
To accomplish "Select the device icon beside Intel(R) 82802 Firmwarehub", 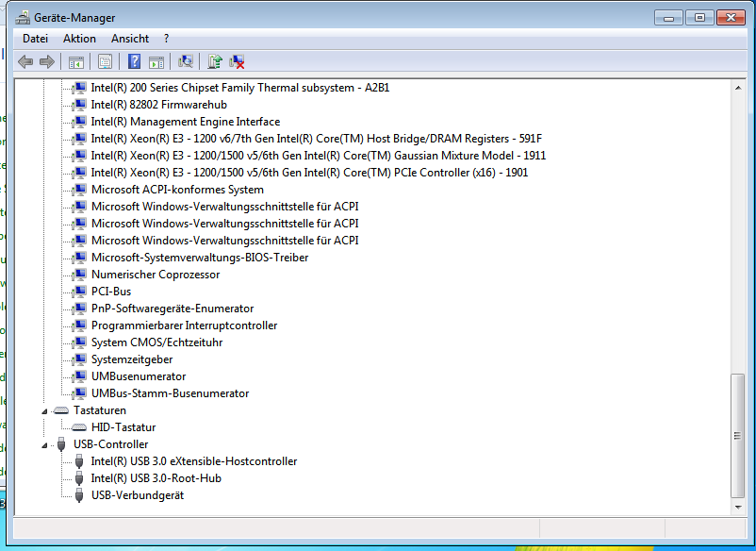I will tap(79, 105).
